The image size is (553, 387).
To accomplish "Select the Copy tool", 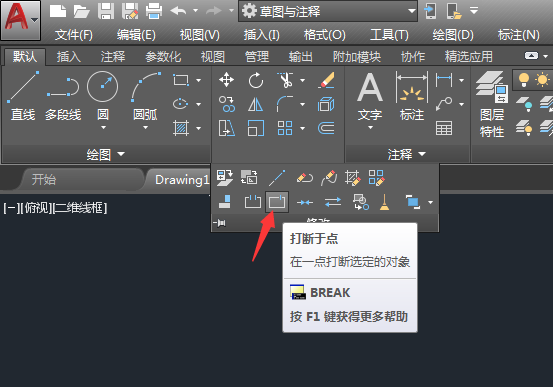I will [226, 104].
